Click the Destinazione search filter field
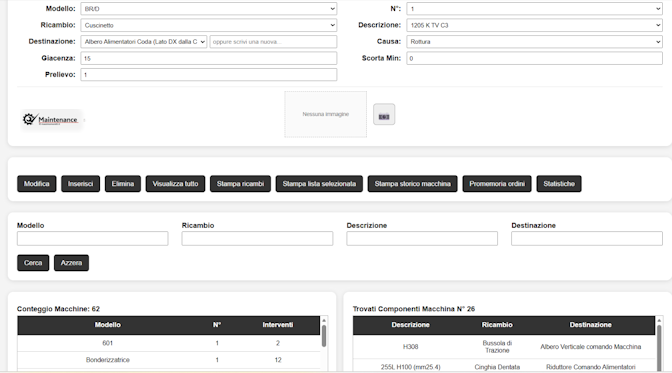 (587, 238)
